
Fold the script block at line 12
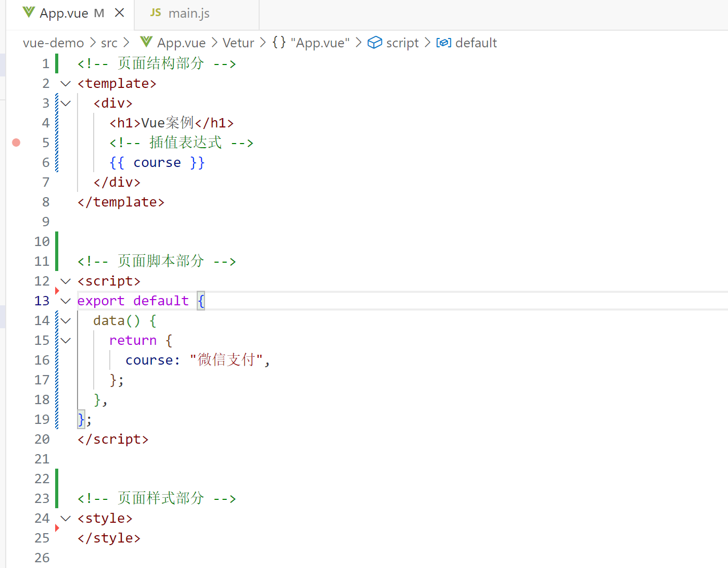(x=66, y=281)
